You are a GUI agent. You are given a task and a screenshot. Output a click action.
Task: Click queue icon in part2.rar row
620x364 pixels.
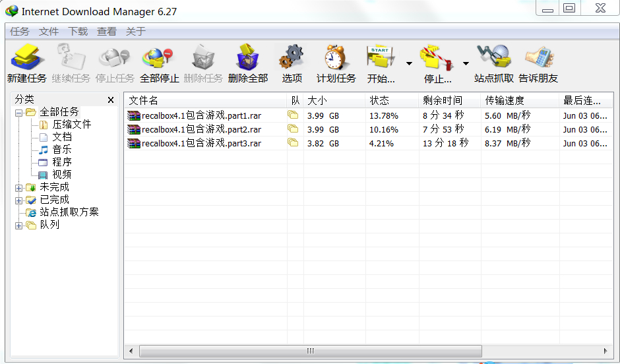click(x=293, y=129)
